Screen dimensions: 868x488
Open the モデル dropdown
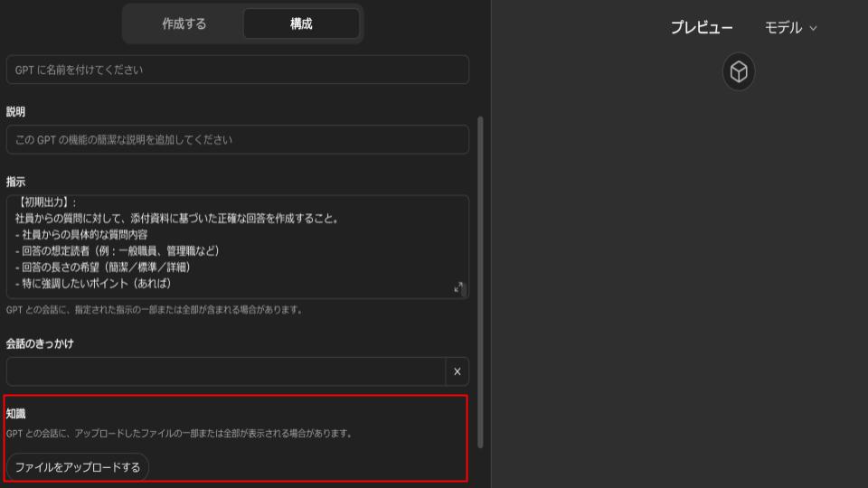coord(790,27)
